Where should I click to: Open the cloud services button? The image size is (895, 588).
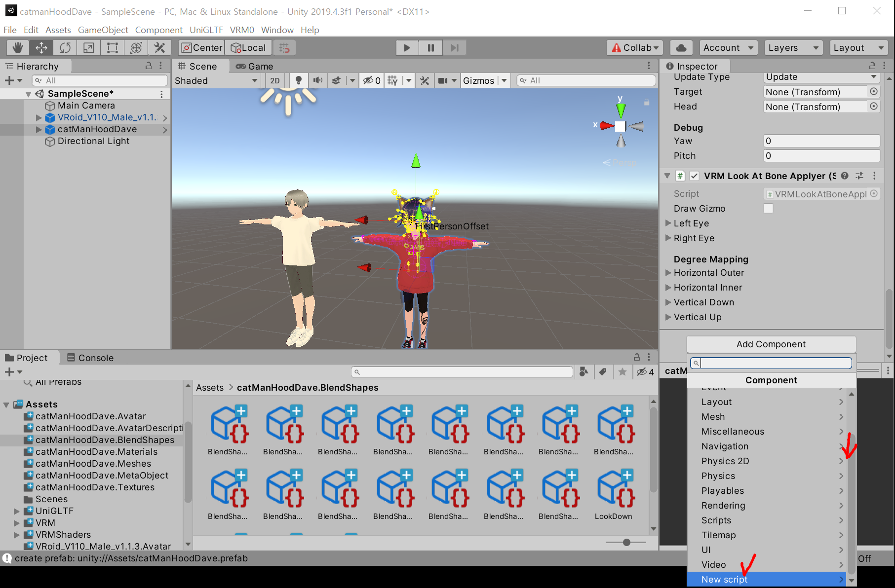click(681, 48)
